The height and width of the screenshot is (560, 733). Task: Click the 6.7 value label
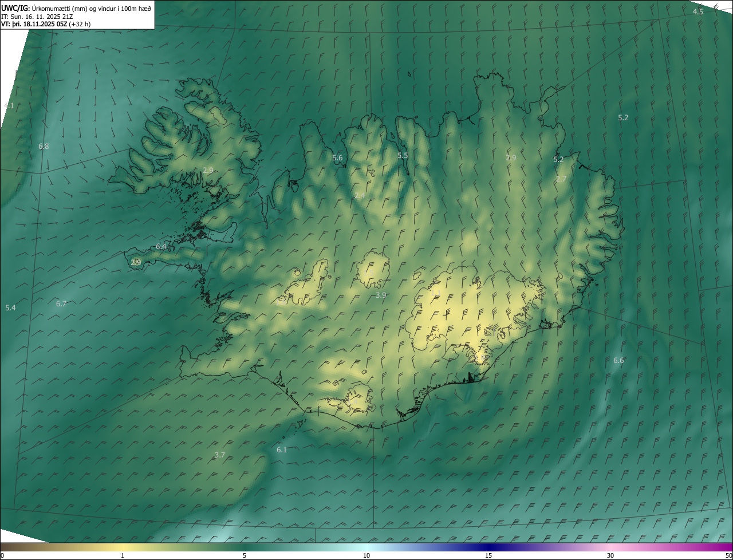point(61,304)
